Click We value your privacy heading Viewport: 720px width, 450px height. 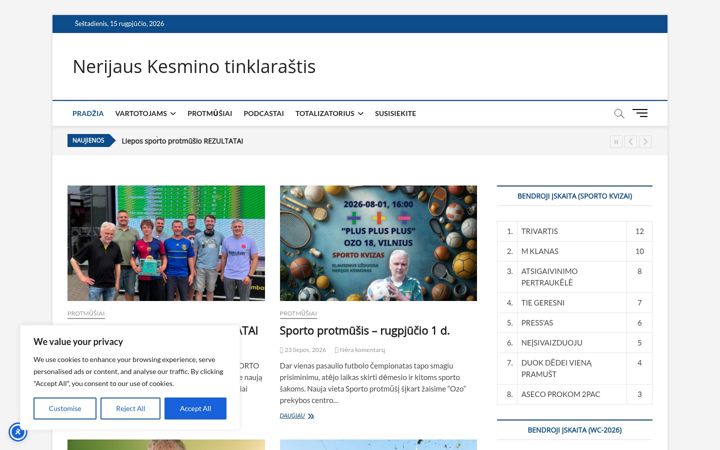tap(78, 342)
